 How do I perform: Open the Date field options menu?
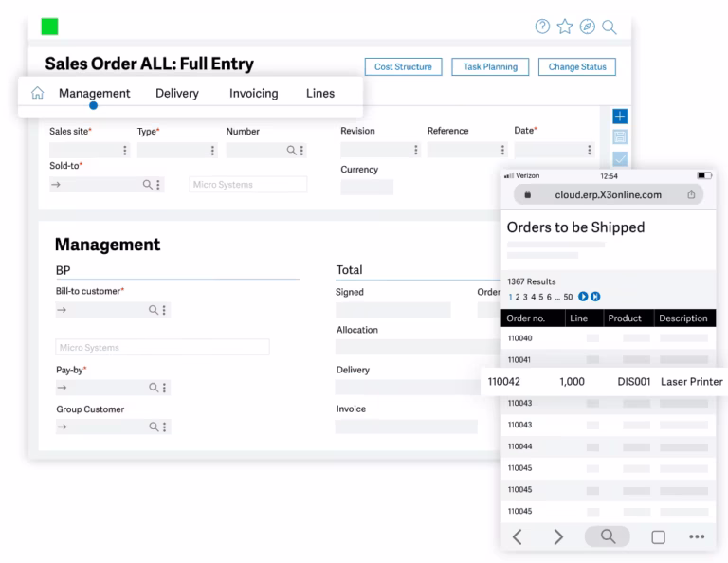pyautogui.click(x=590, y=150)
